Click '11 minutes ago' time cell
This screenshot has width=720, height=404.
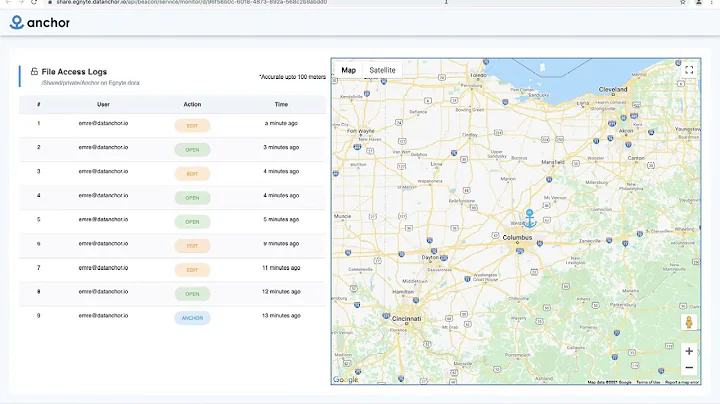(x=281, y=268)
